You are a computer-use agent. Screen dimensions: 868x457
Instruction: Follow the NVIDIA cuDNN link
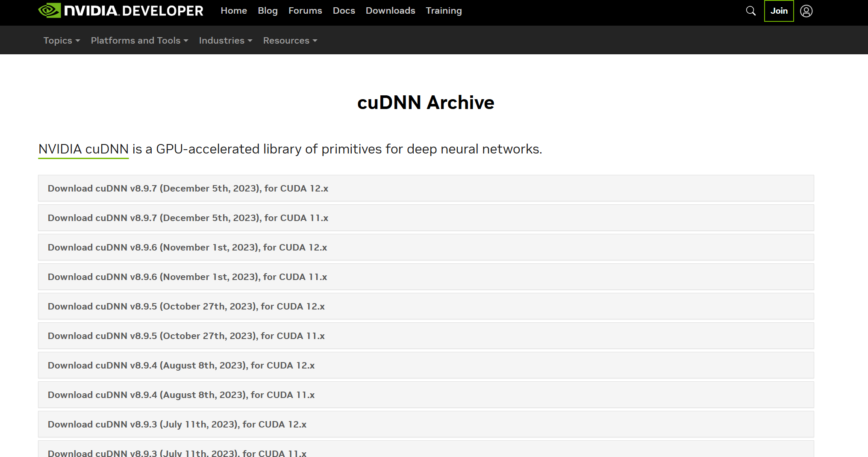tap(83, 149)
